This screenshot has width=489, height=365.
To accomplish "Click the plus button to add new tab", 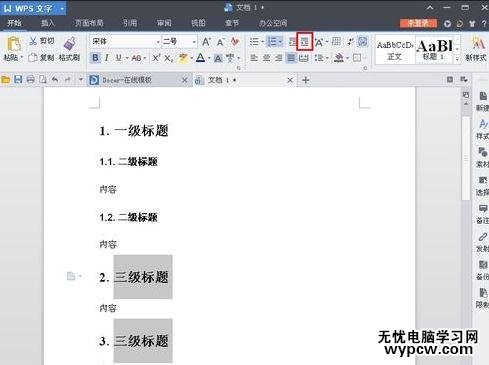I will (x=306, y=80).
